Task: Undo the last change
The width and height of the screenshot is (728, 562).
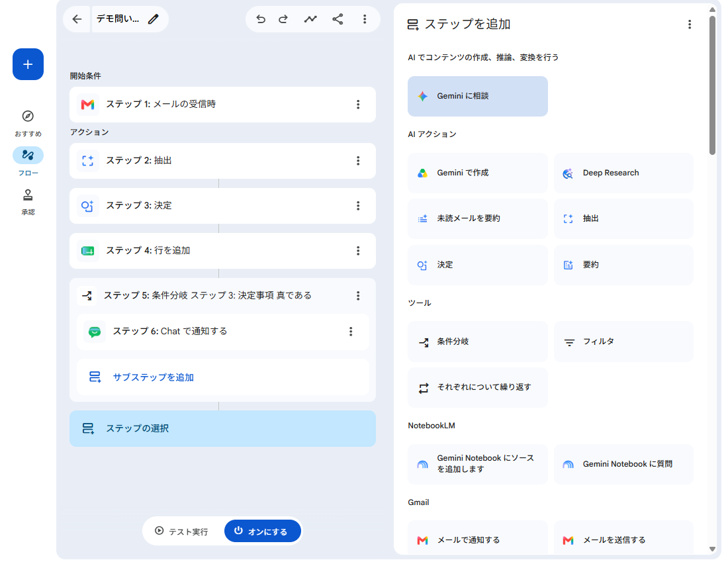Action: coord(261,19)
